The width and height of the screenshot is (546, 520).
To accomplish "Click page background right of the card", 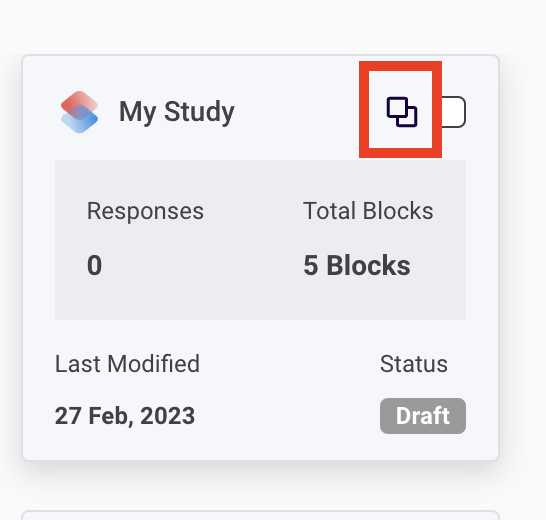I will click(x=523, y=258).
